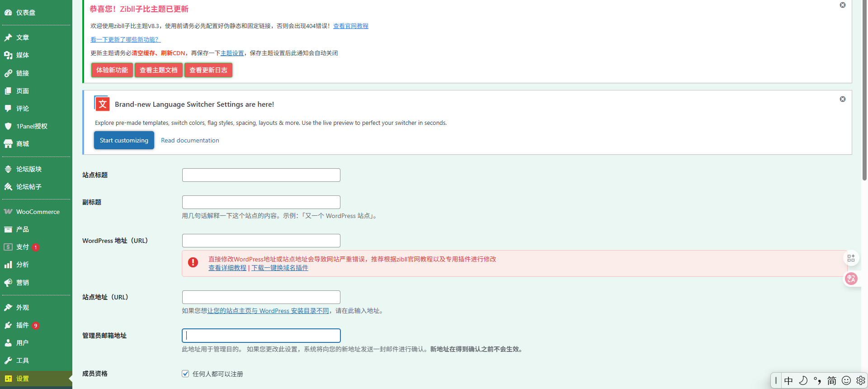Open the 主题设置 link
Screen dimensions: 868x389
(232, 53)
